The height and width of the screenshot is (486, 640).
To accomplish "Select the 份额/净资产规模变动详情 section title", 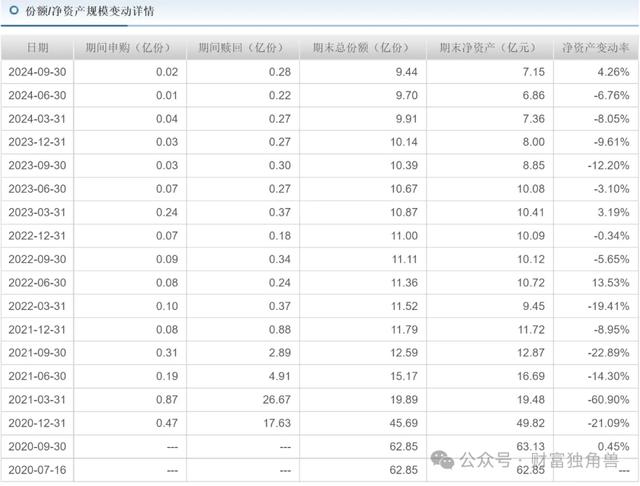I will (x=90, y=11).
